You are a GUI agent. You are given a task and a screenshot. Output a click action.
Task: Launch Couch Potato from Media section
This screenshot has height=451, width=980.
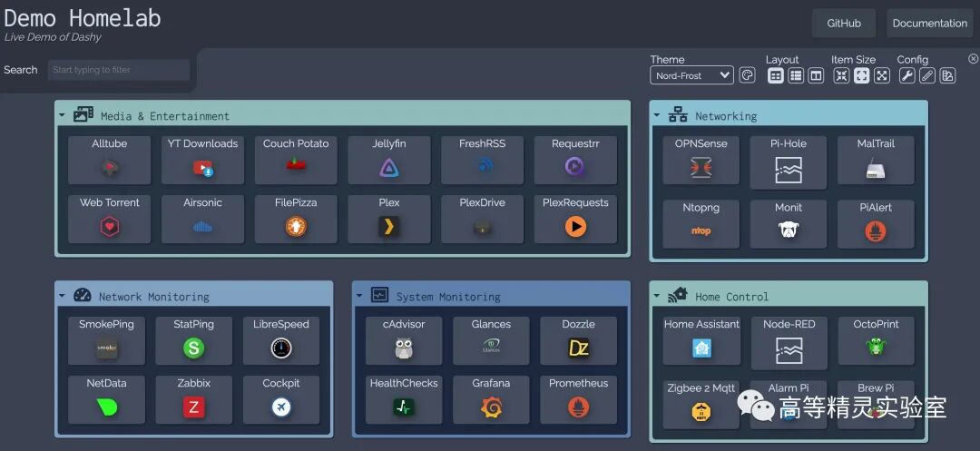296,160
